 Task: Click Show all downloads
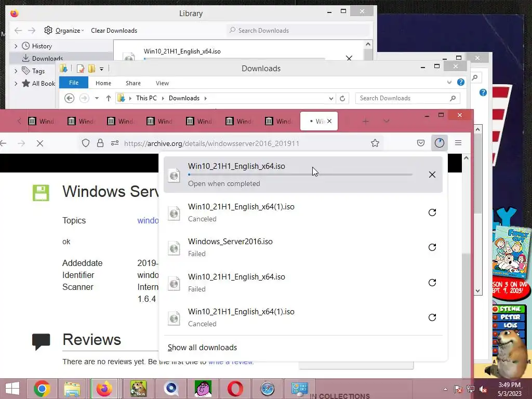[x=202, y=348]
